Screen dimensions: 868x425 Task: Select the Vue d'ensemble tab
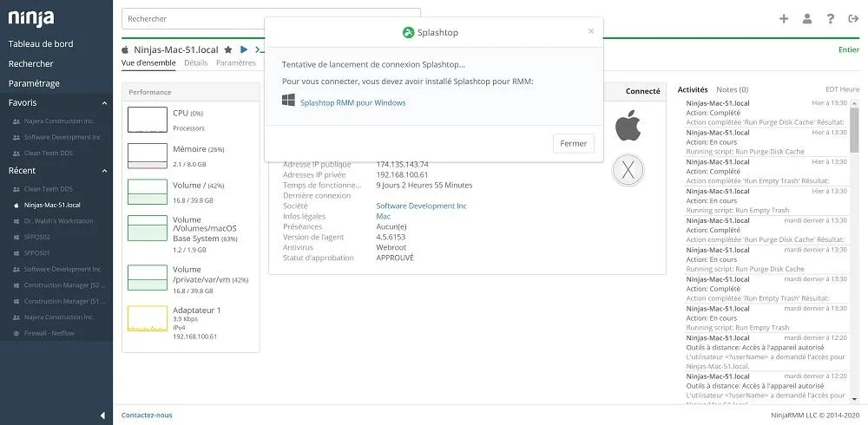[148, 63]
